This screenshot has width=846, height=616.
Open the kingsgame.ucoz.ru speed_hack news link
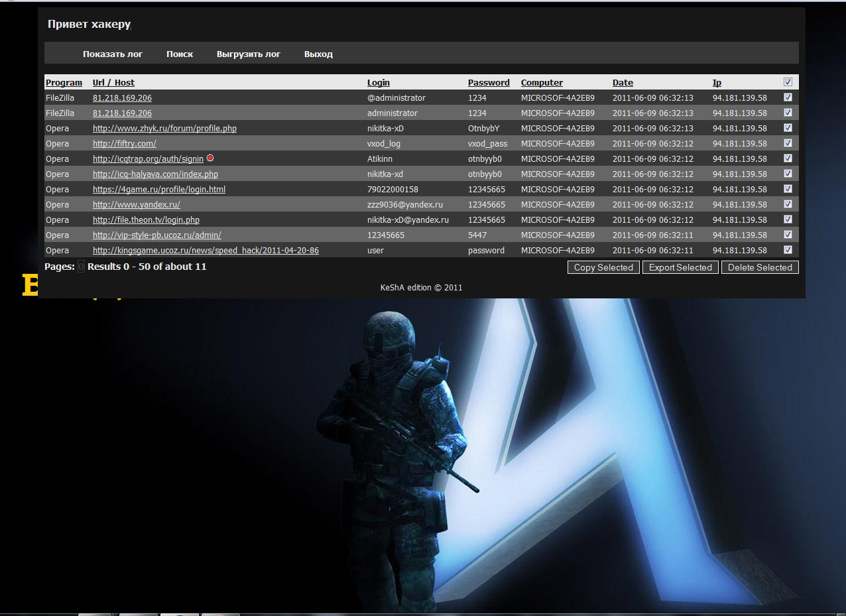tap(206, 251)
